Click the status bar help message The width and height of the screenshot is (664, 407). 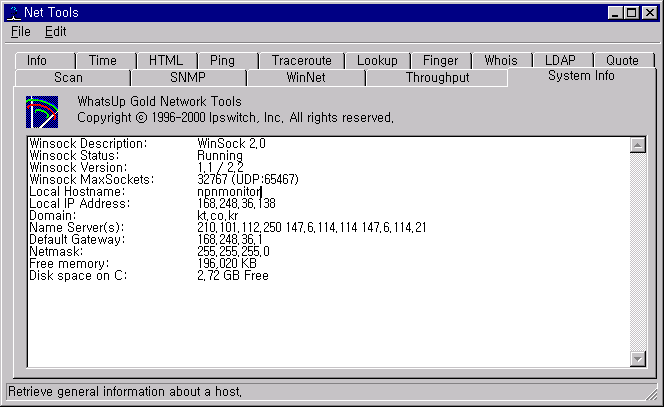coord(125,392)
